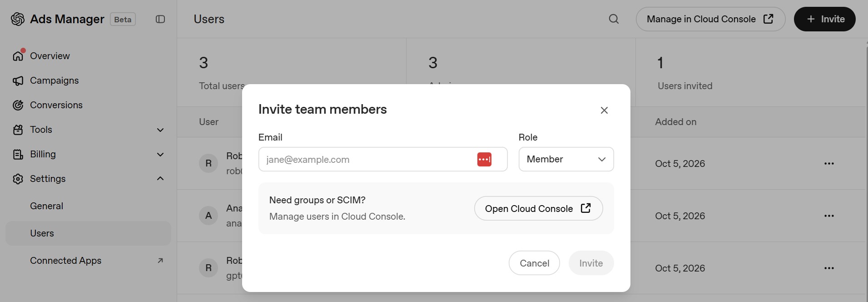Open the search icon in Users header
This screenshot has width=868, height=302.
coord(614,19)
